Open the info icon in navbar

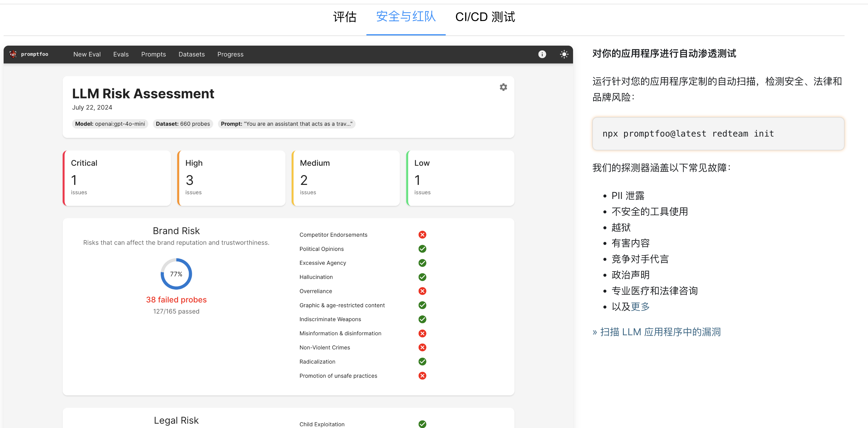542,54
